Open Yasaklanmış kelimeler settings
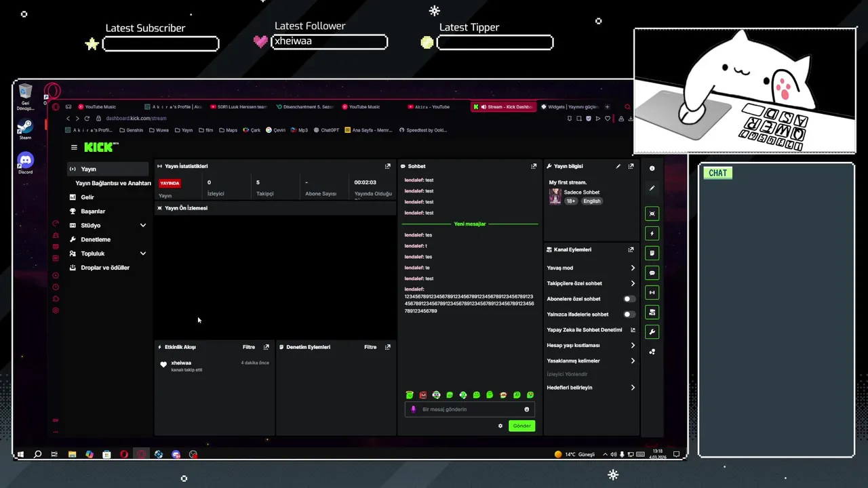 pos(591,361)
